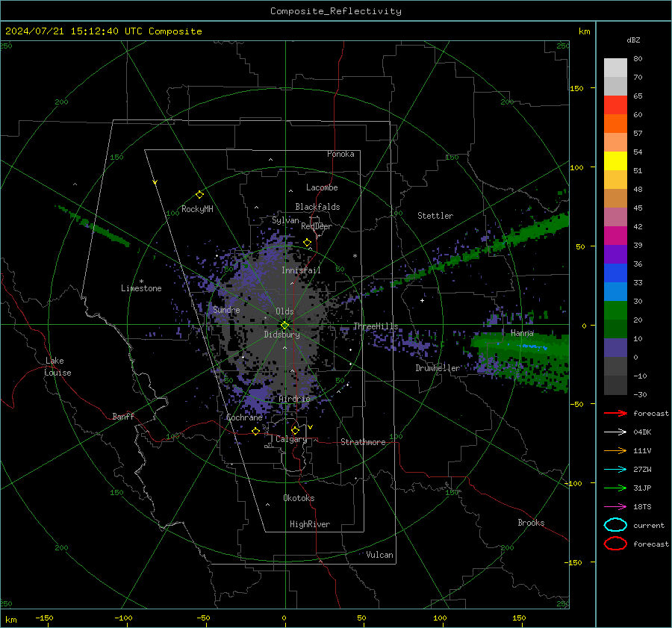
Task: Click the Calgary city label
Action: coord(291,439)
